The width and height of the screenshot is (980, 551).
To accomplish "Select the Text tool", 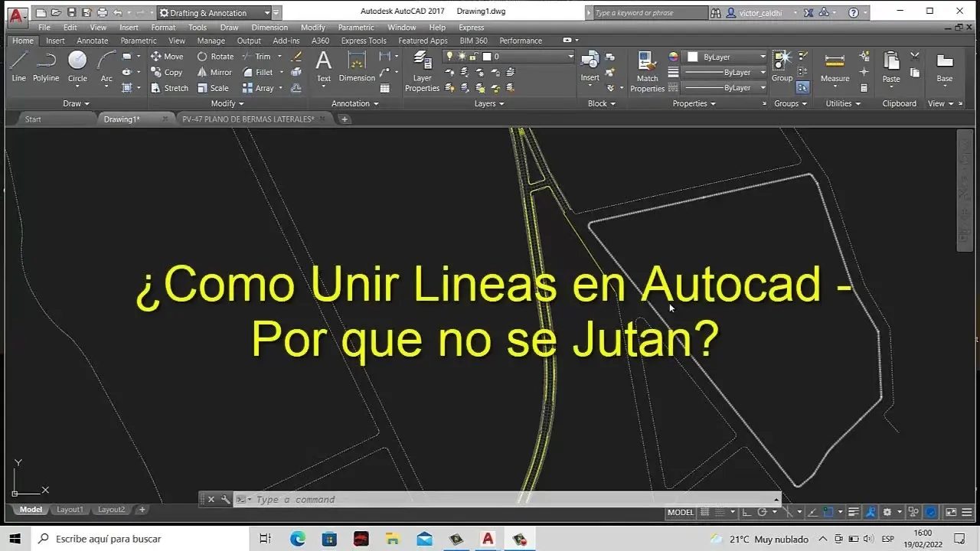I will 324,66.
